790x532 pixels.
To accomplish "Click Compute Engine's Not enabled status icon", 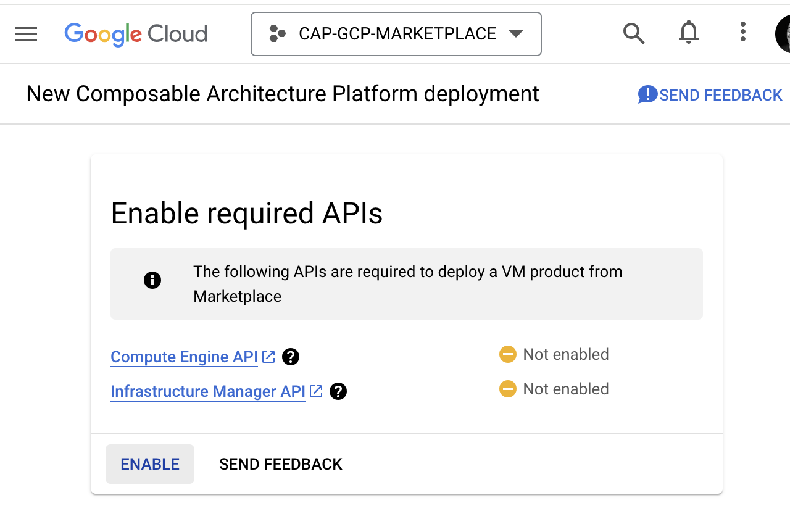I will (507, 354).
